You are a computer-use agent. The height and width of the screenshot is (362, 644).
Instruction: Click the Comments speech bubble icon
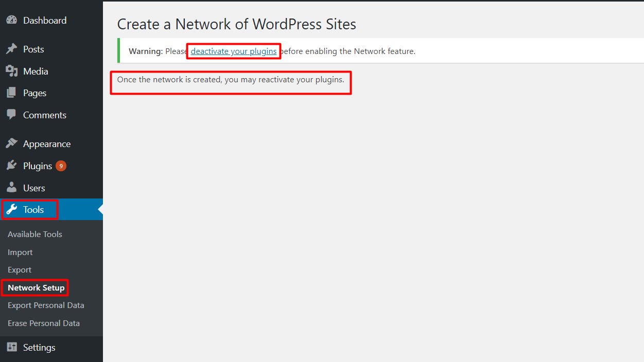[11, 115]
